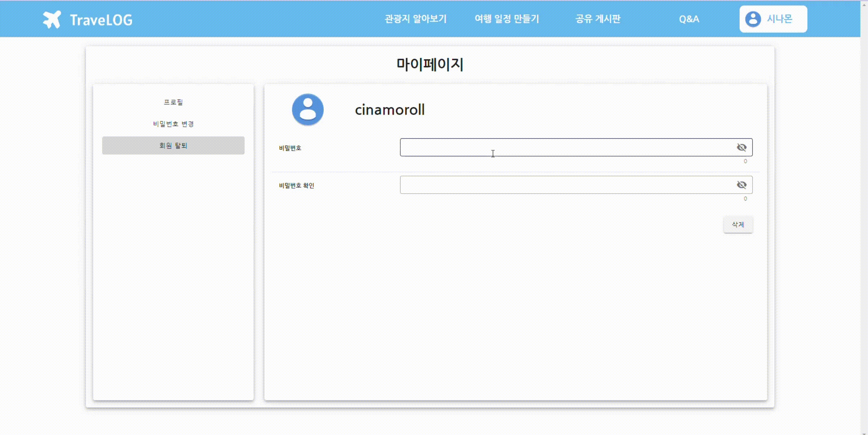The width and height of the screenshot is (868, 435).
Task: Click the TraveLOG airplane logo icon
Action: 52,20
